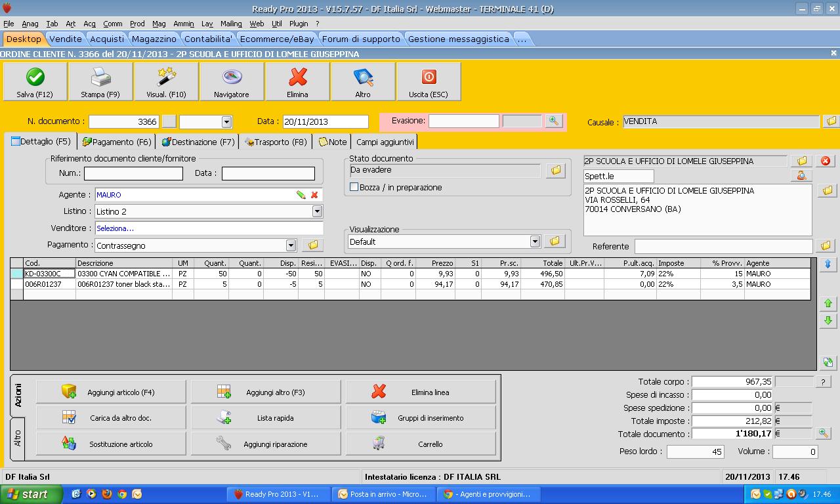Open the Stato documento folder icon
The height and width of the screenshot is (504, 840).
pyautogui.click(x=556, y=170)
